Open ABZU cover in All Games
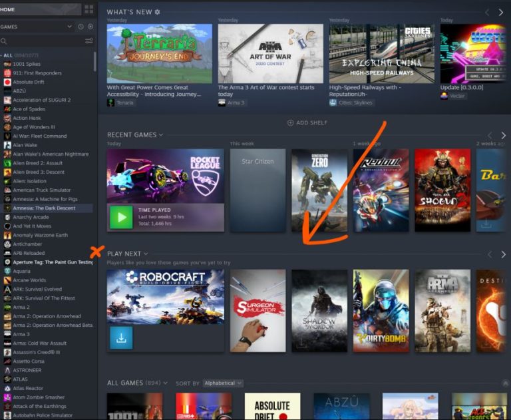 tap(341, 406)
